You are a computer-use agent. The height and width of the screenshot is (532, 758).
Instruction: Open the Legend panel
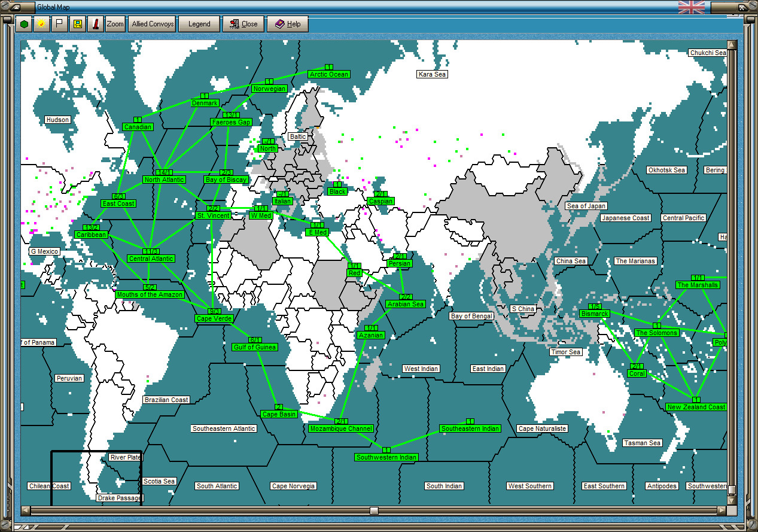tap(199, 24)
